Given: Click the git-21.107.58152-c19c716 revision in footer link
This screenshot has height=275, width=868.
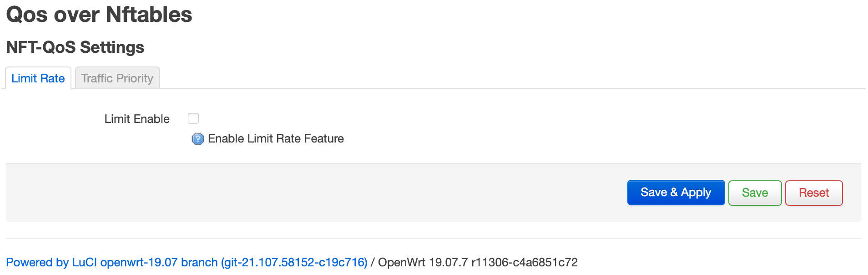Looking at the screenshot, I should point(294,262).
